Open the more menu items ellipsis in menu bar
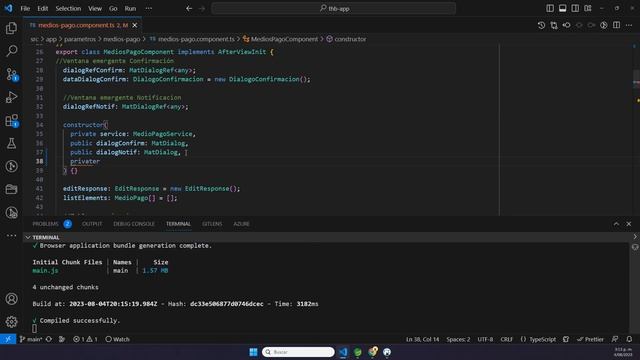This screenshot has height=360, width=640. click(x=149, y=8)
